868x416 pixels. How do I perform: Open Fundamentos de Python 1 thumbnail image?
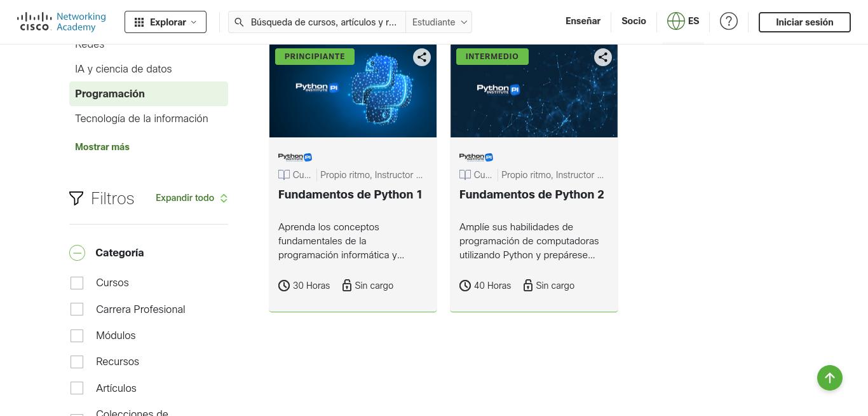click(x=353, y=91)
